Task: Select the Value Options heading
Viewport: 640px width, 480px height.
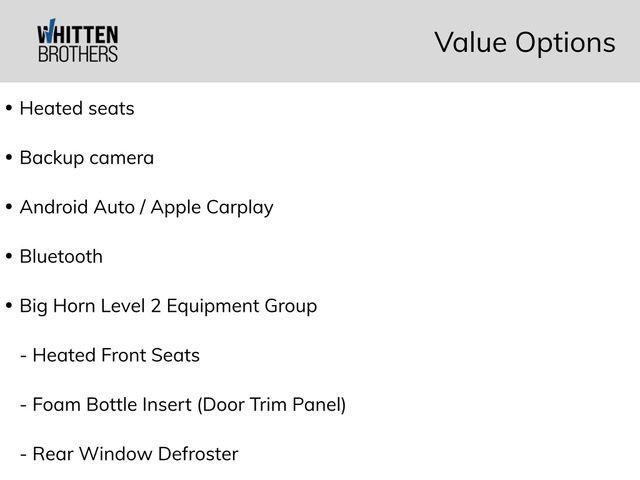Action: [x=524, y=42]
